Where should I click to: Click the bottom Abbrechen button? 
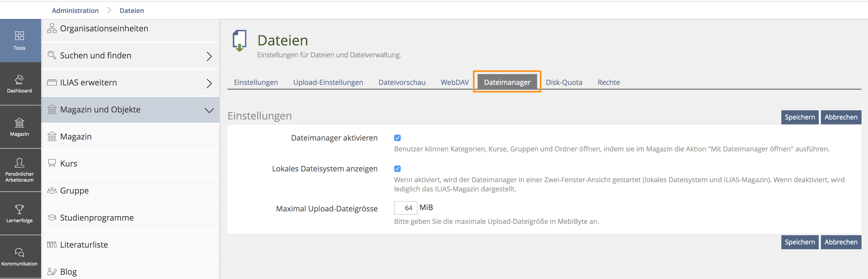(x=841, y=242)
